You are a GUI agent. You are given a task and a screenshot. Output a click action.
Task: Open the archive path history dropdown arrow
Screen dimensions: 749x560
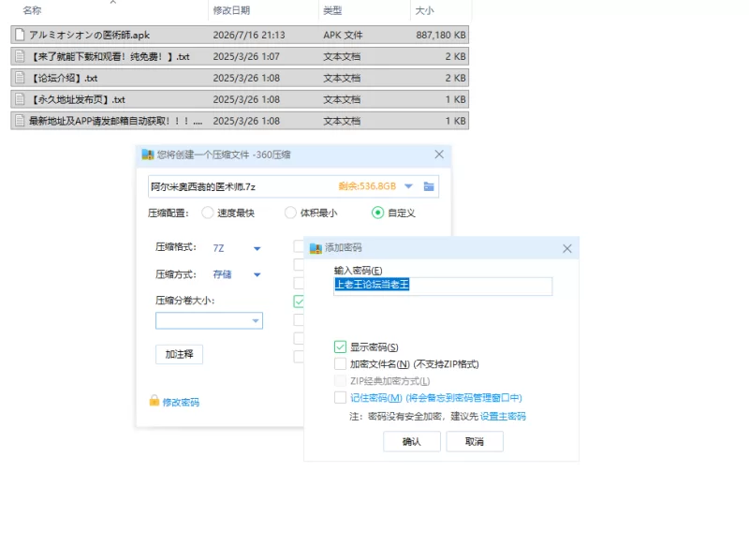point(408,186)
